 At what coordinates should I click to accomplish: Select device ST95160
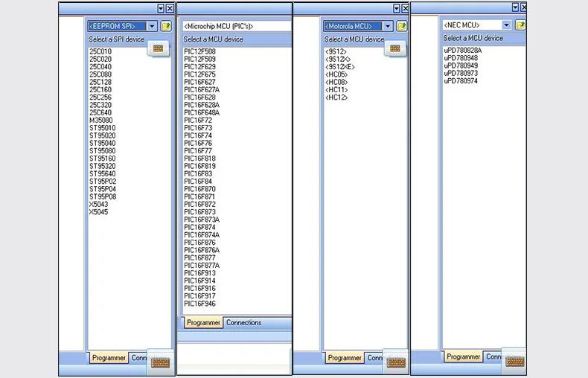pos(103,158)
